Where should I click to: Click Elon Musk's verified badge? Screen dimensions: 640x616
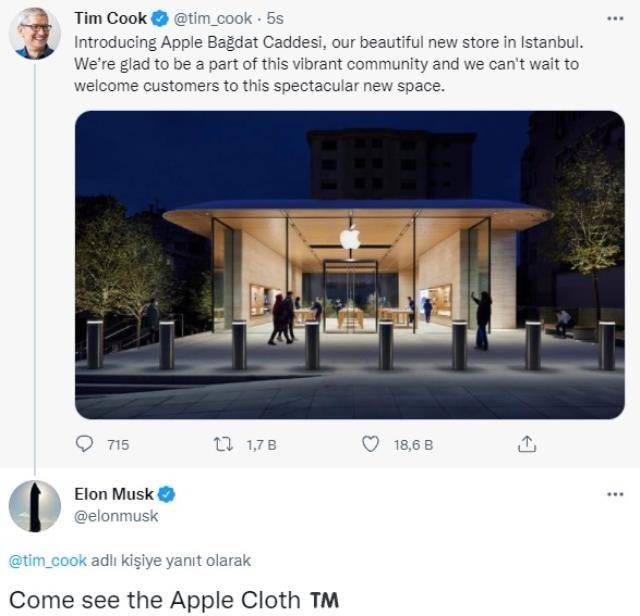168,494
